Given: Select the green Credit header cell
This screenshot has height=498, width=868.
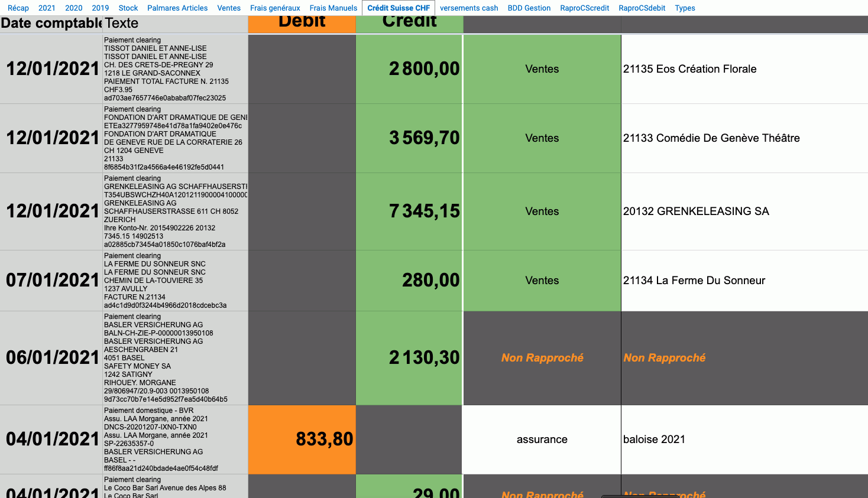Looking at the screenshot, I should (409, 24).
